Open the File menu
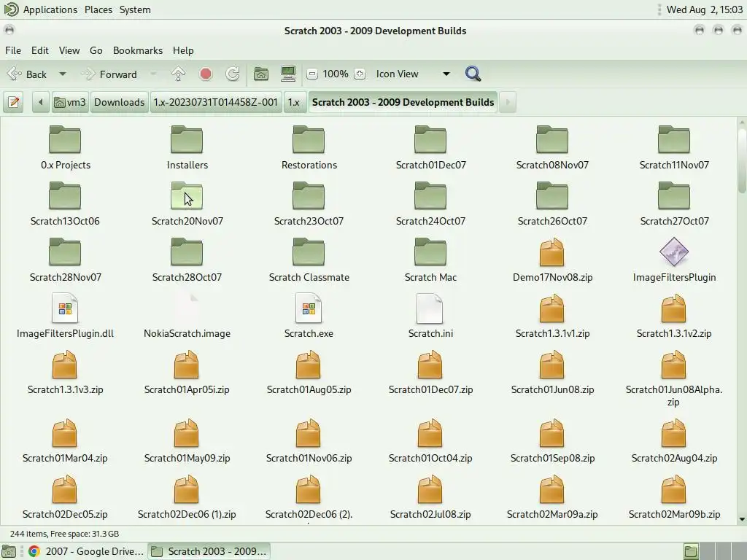747x560 pixels. pyautogui.click(x=13, y=50)
